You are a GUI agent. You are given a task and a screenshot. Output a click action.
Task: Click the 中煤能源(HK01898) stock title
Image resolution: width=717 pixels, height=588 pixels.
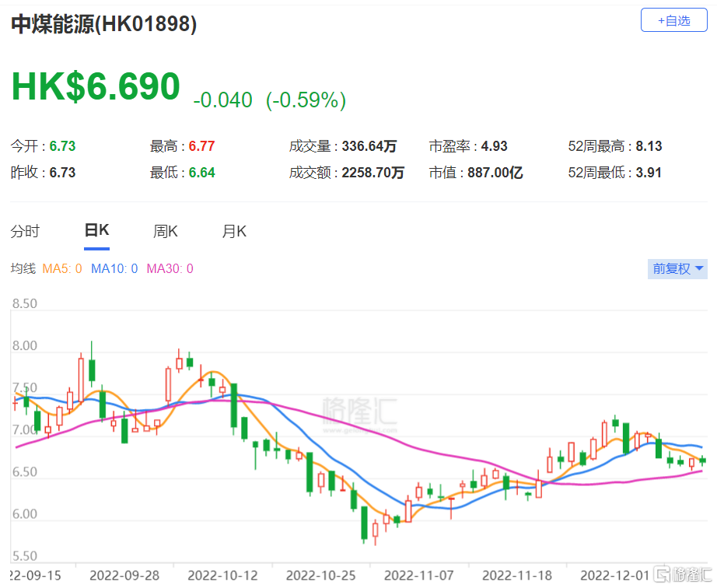103,24
